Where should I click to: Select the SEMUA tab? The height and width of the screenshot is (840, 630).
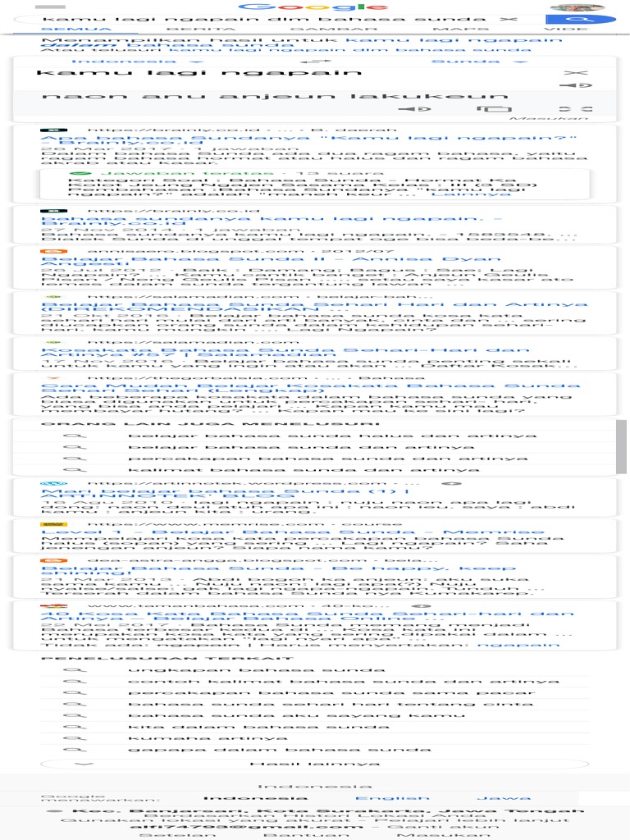pyautogui.click(x=75, y=29)
